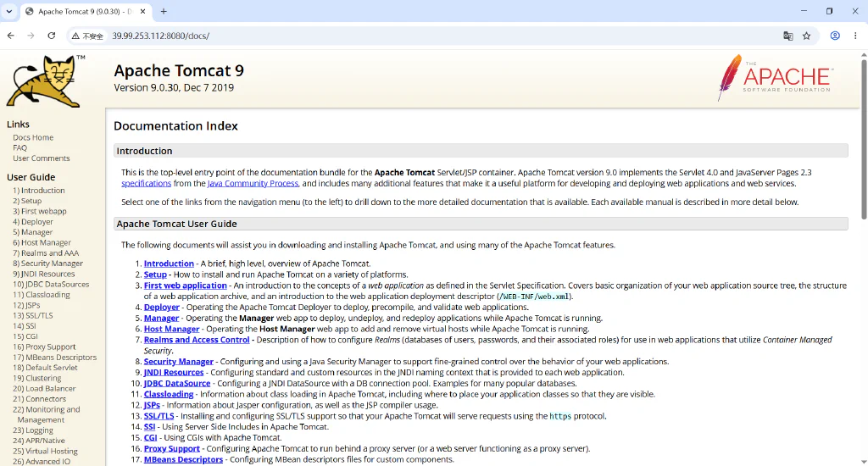
Task: Open 16) Proxy Support sidebar entry
Action: pos(44,347)
